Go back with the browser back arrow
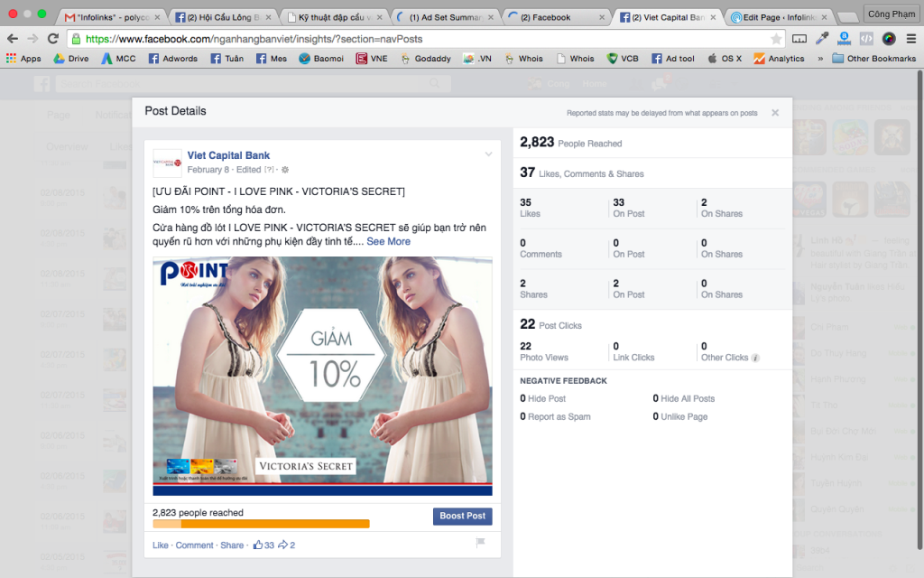This screenshot has height=578, width=924. (13, 39)
